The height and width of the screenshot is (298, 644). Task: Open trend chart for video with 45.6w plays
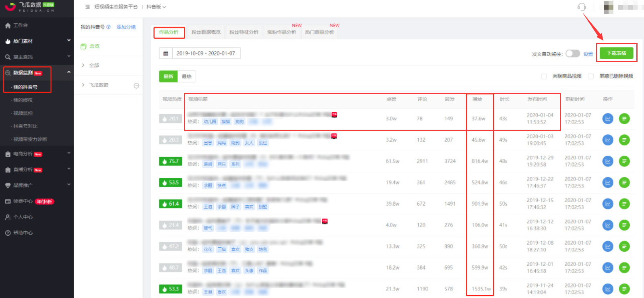pos(608,140)
